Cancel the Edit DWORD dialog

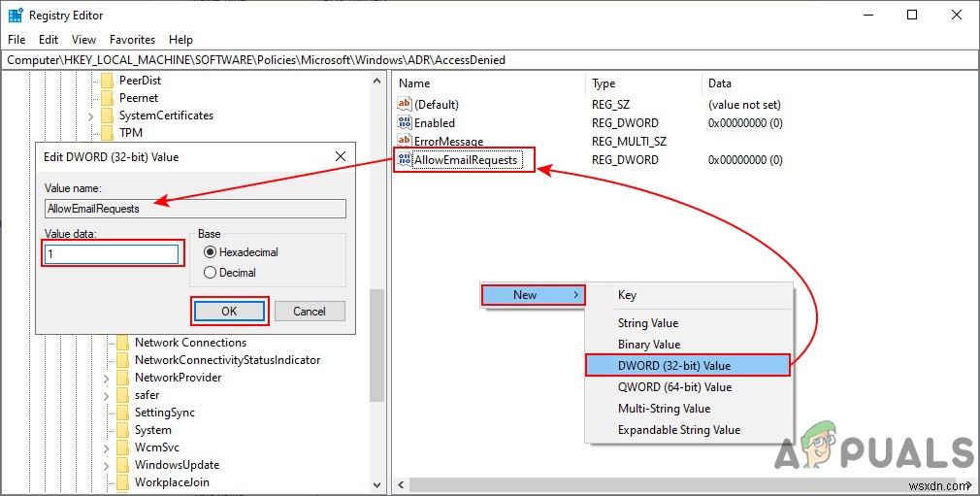click(x=310, y=311)
